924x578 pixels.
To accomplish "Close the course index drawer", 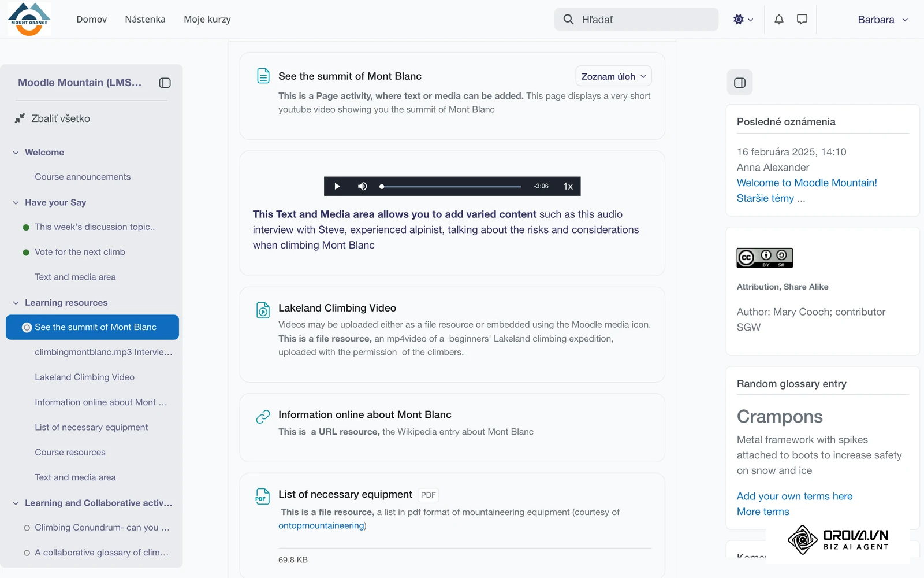I will [165, 83].
